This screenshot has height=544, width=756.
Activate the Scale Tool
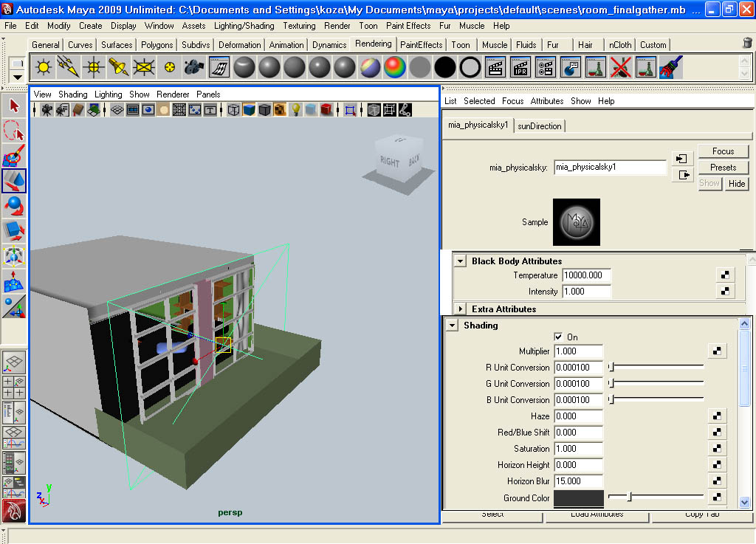[14, 231]
